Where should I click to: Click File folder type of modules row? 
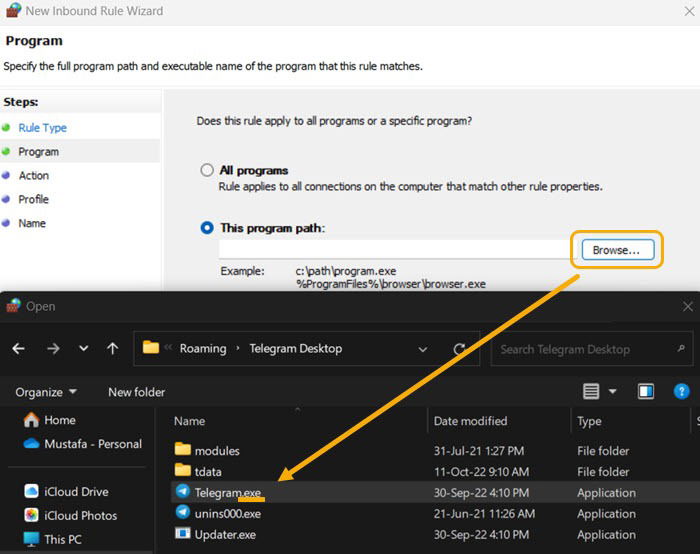603,451
